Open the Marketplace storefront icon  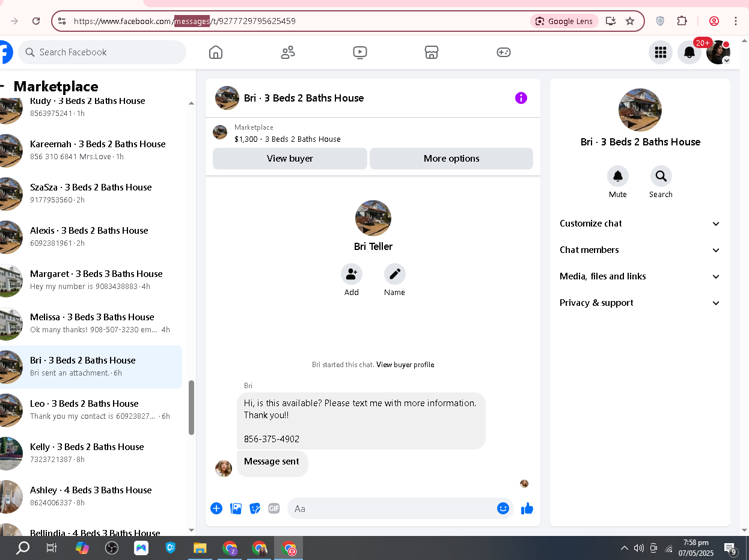point(431,52)
